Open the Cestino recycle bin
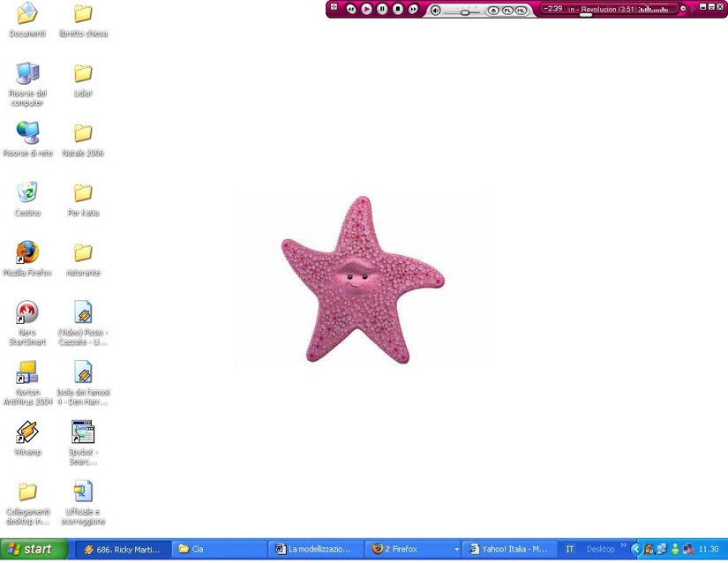The height and width of the screenshot is (563, 728). tap(27, 199)
